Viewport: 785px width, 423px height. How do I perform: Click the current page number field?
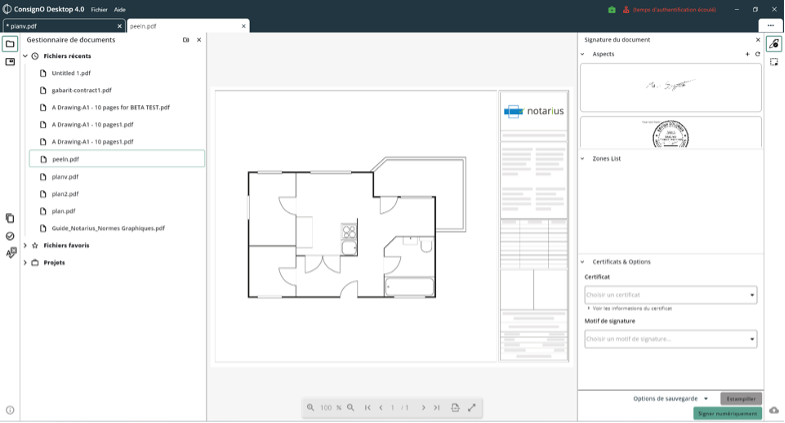pyautogui.click(x=393, y=407)
